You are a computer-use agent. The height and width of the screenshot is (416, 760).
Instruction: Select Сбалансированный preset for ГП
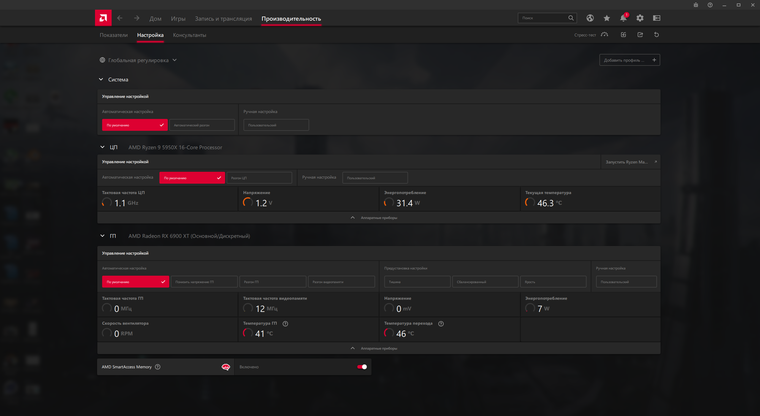point(485,282)
